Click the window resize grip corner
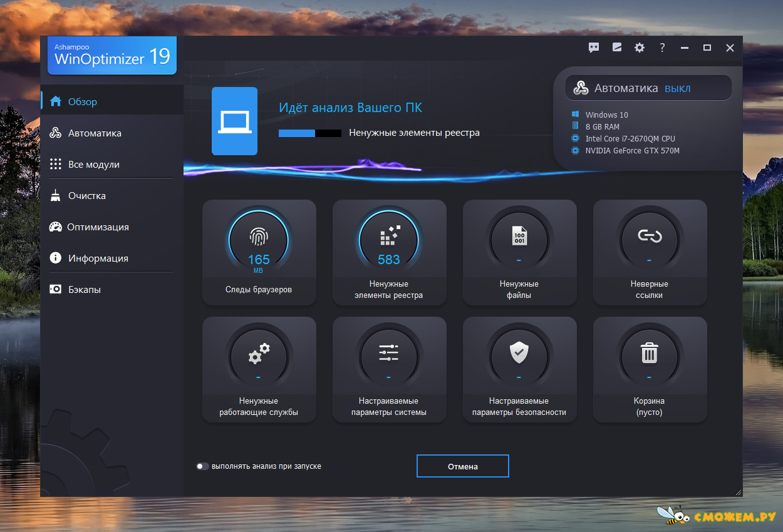The width and height of the screenshot is (783, 532). pyautogui.click(x=738, y=493)
